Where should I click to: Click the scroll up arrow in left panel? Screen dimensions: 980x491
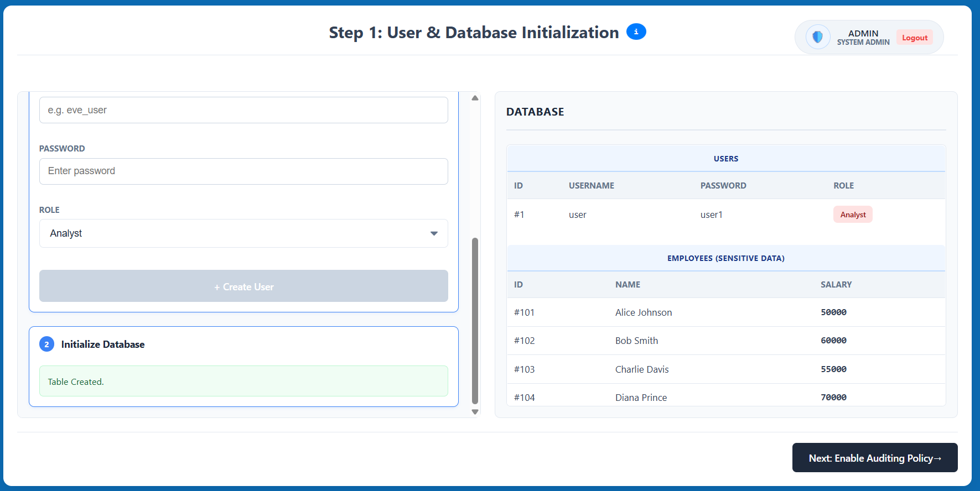[475, 98]
